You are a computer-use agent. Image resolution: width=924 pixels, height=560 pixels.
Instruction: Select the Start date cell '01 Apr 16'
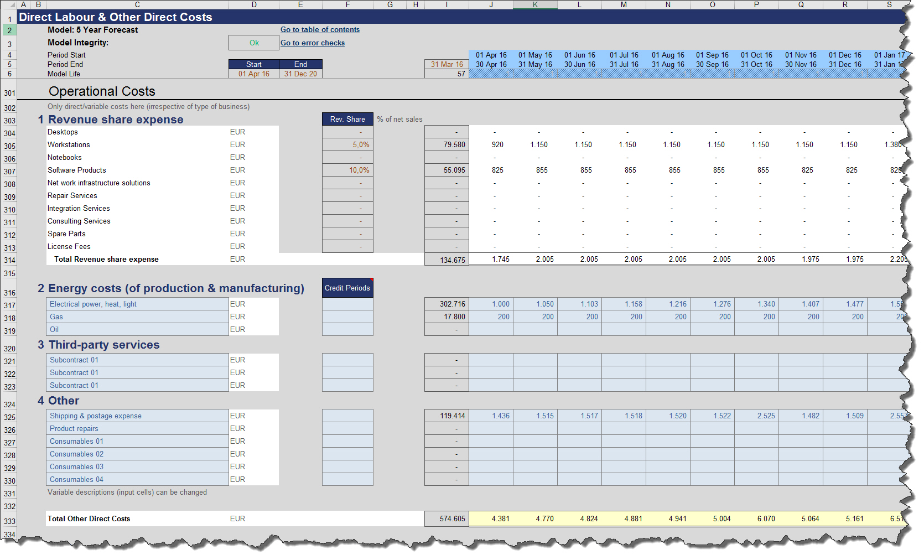[x=254, y=74]
